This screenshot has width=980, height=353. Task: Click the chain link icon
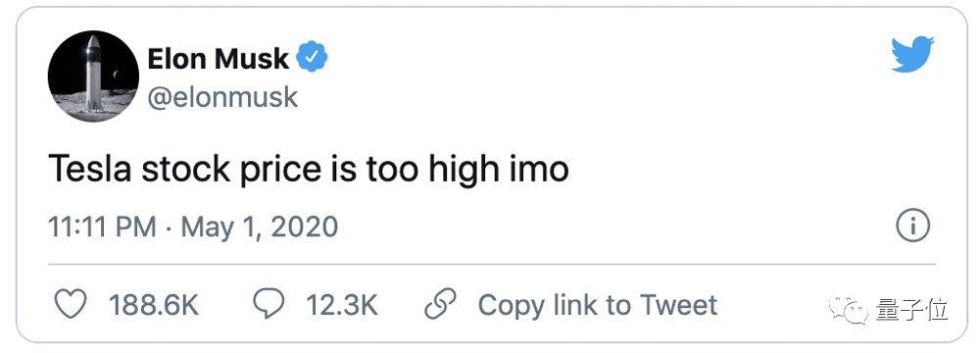[x=441, y=304]
